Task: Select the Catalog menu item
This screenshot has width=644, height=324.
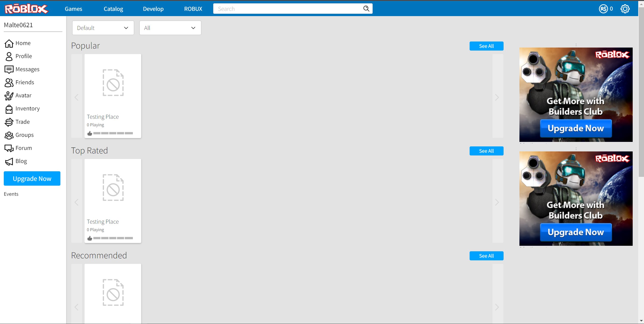Action: [x=113, y=8]
